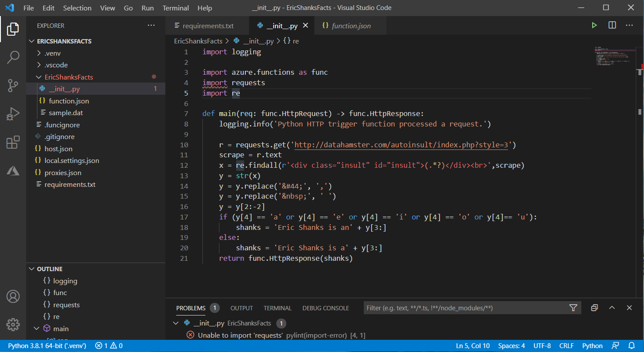The width and height of the screenshot is (644, 352).
Task: Collapse the EricShanksFacts folder
Action: [68, 77]
